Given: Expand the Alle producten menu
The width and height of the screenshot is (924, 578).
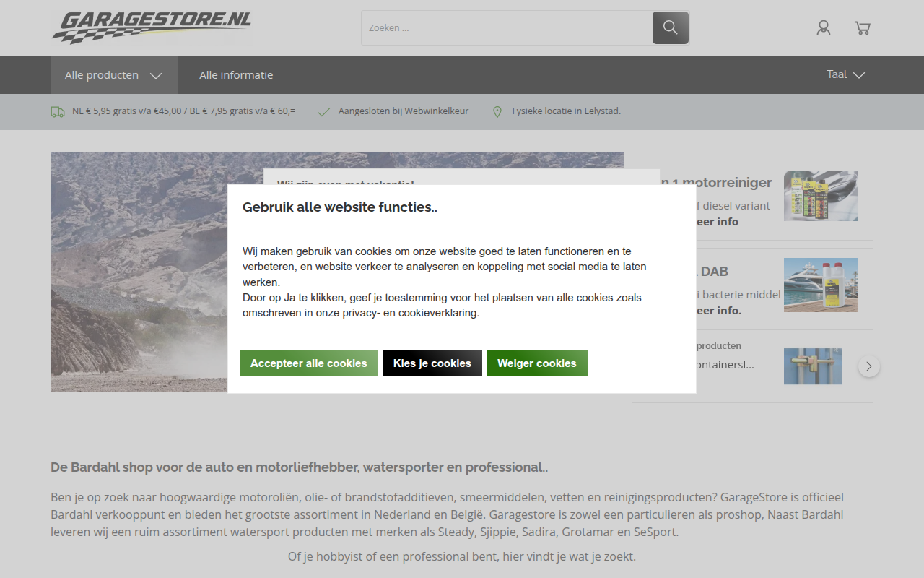Looking at the screenshot, I should pyautogui.click(x=114, y=75).
